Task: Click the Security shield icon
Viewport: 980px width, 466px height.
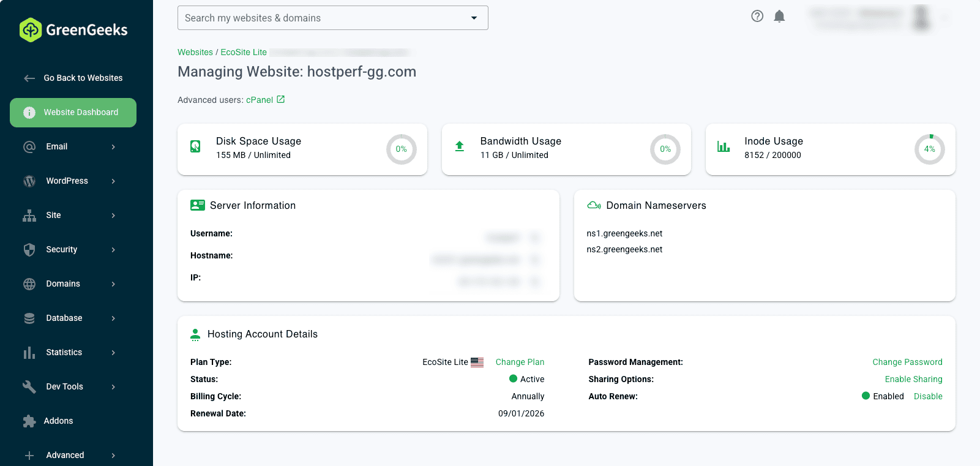Action: [29, 250]
